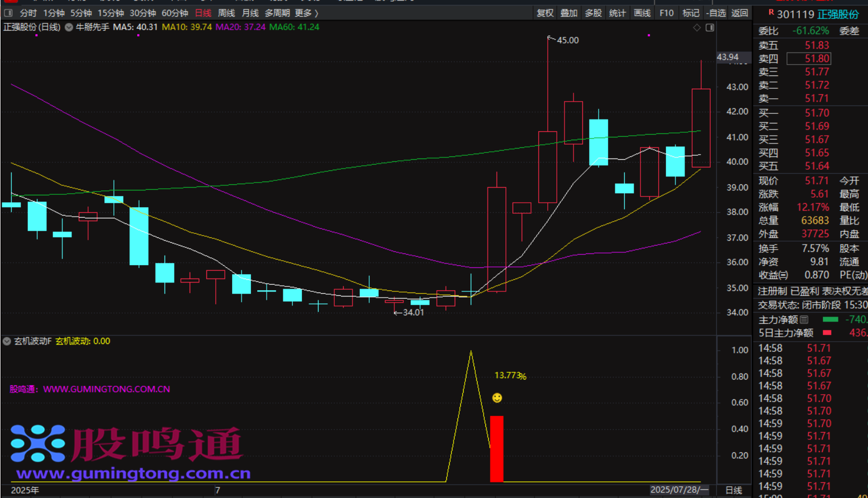The width and height of the screenshot is (868, 498).
Task: Click the red bar in indicator panel
Action: [496, 448]
